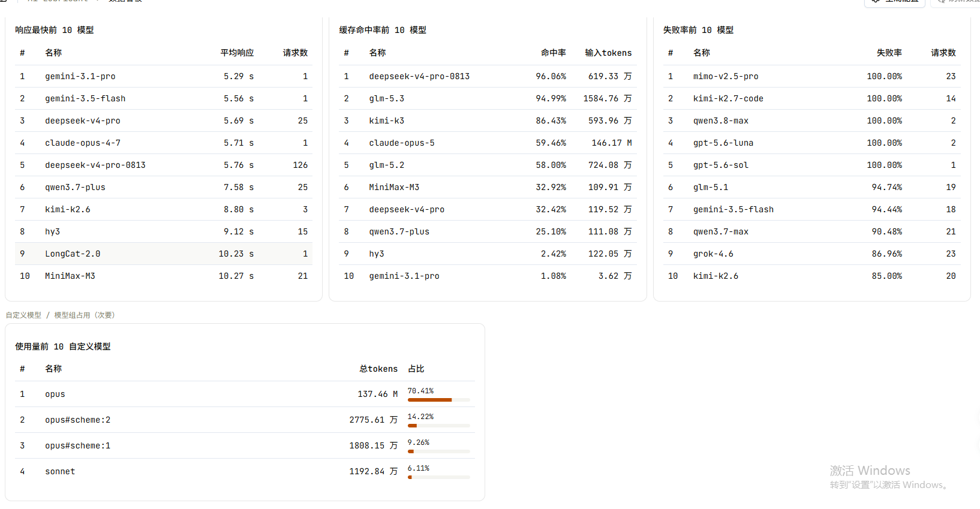Click the 126 request count value
Screen dimensions: 980x509
tap(300, 165)
